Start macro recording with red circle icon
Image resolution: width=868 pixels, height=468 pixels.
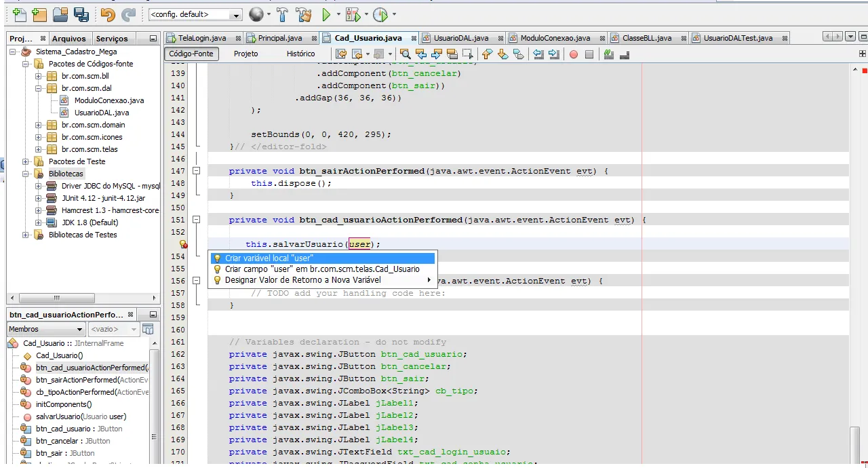574,54
